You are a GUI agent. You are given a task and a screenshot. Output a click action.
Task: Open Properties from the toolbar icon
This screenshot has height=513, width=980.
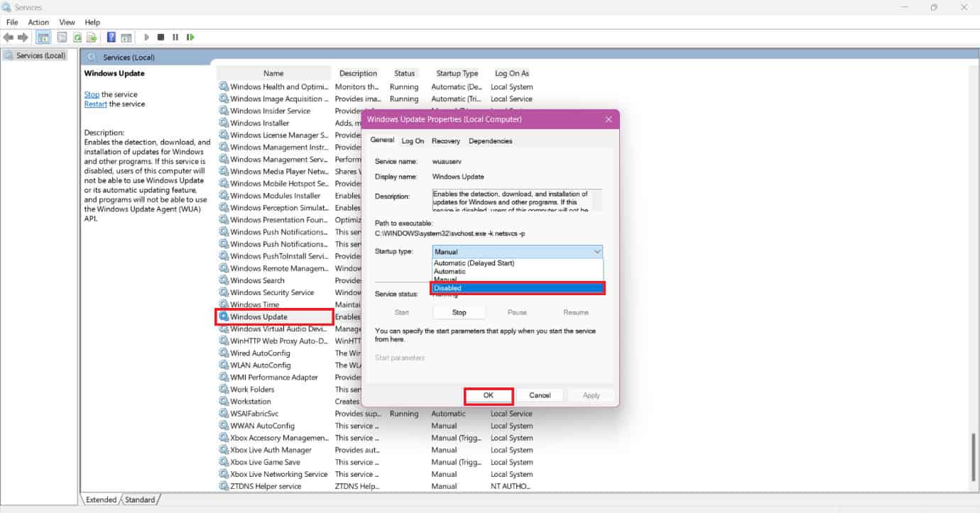[x=62, y=38]
